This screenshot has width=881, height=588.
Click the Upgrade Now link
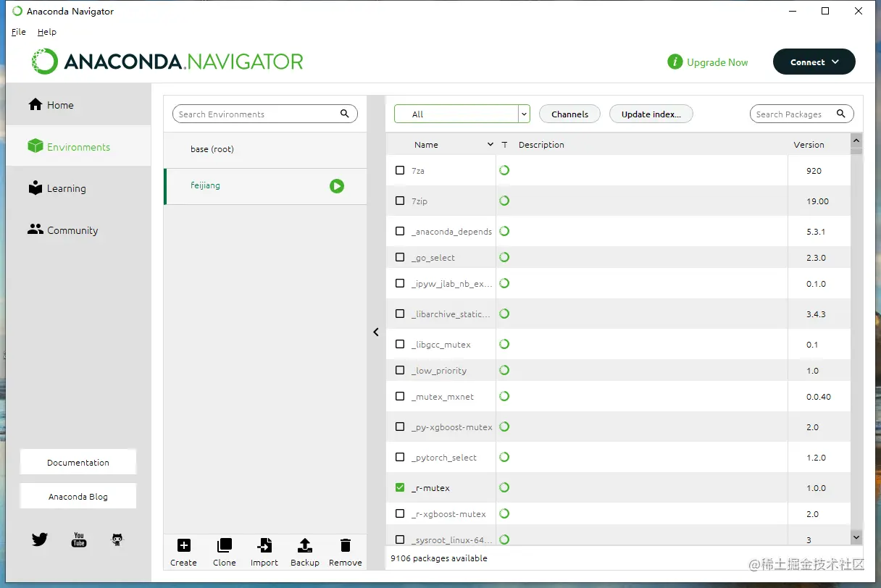717,62
